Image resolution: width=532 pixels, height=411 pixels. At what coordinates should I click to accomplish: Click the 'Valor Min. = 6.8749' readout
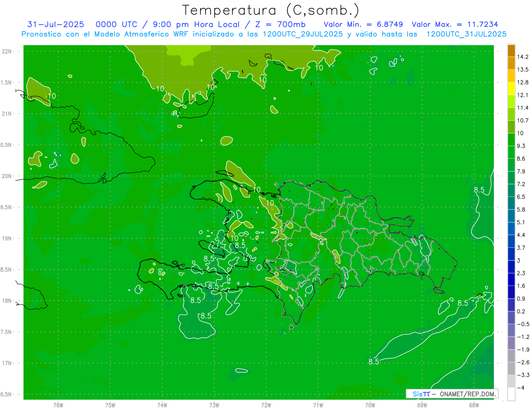click(x=363, y=24)
